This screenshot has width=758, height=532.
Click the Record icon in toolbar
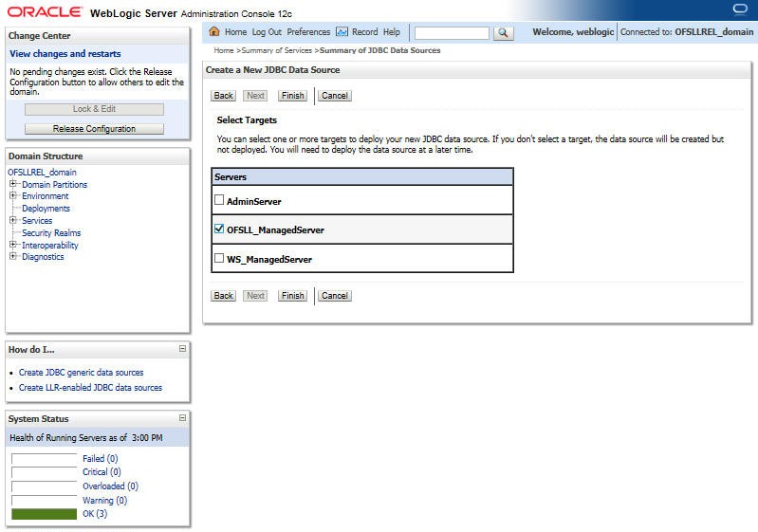[342, 32]
